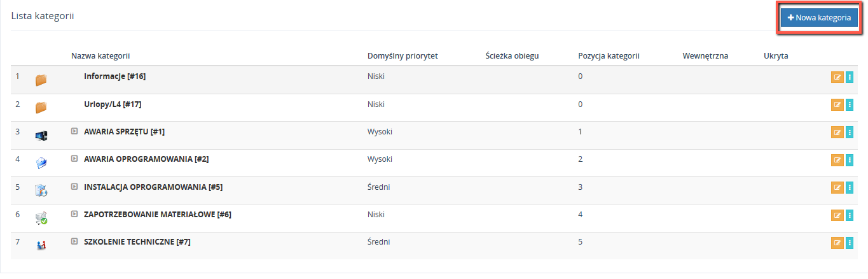Image resolution: width=868 pixels, height=279 pixels.
Task: Open more options for ZAPOTRZEBOWANIE MATERIAŁOWE
Action: [850, 215]
